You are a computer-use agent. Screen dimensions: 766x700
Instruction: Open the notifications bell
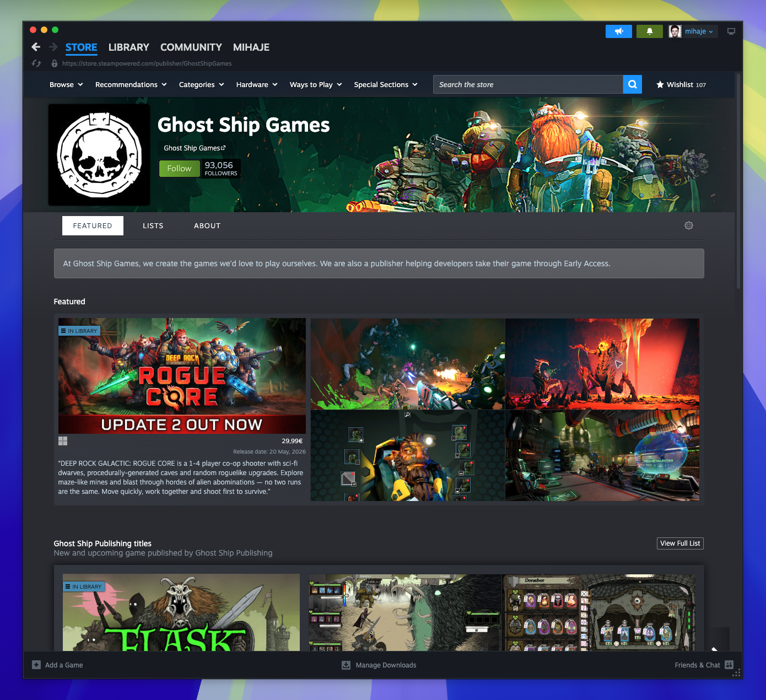coord(650,31)
